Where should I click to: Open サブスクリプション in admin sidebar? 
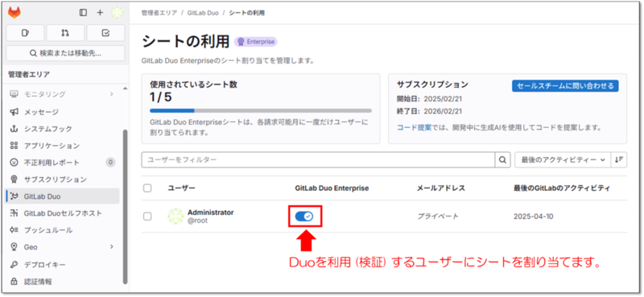[63, 179]
